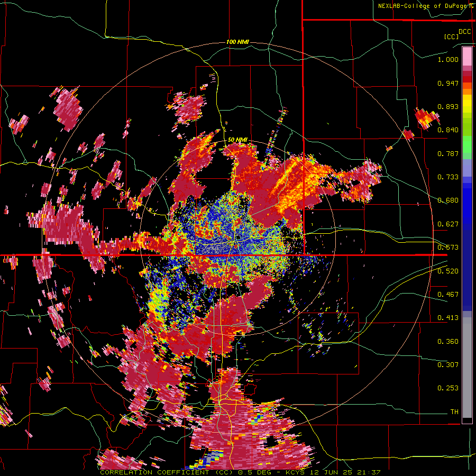The height and width of the screenshot is (476, 476).
Task: Click the 0.413 scale value
Action: point(448,318)
